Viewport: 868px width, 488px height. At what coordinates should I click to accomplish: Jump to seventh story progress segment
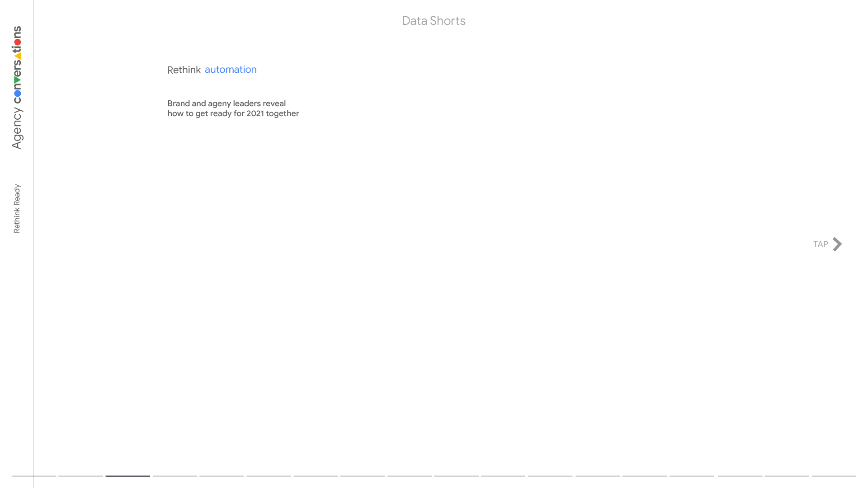pyautogui.click(x=316, y=476)
